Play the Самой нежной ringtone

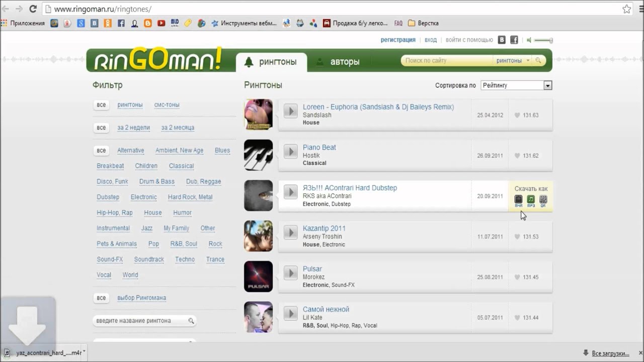[290, 313]
